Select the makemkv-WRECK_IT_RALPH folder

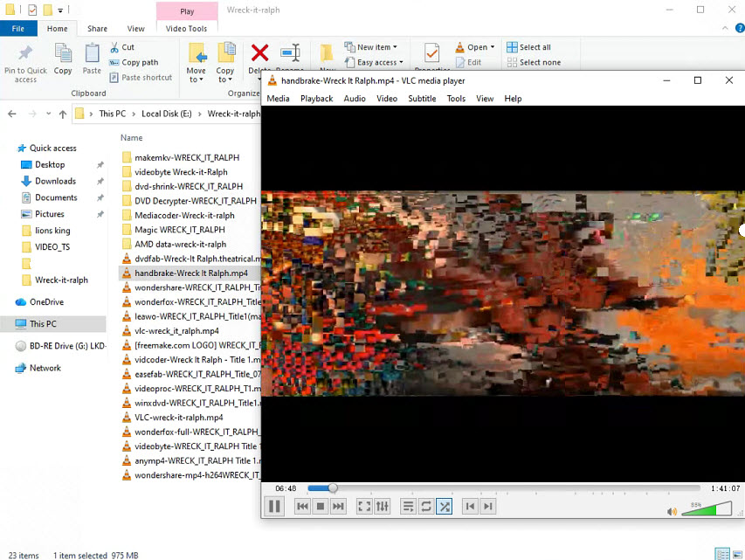pyautogui.click(x=186, y=157)
